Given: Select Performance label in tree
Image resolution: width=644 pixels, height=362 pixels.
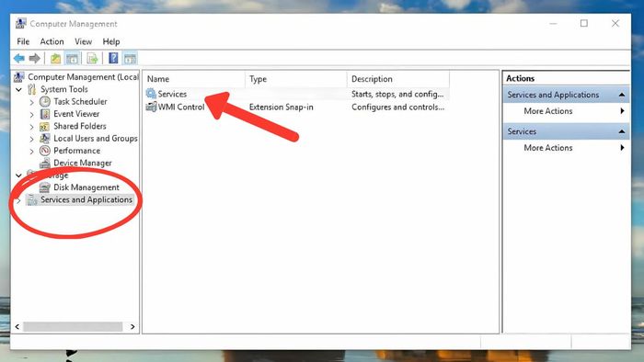Looking at the screenshot, I should [x=76, y=151].
